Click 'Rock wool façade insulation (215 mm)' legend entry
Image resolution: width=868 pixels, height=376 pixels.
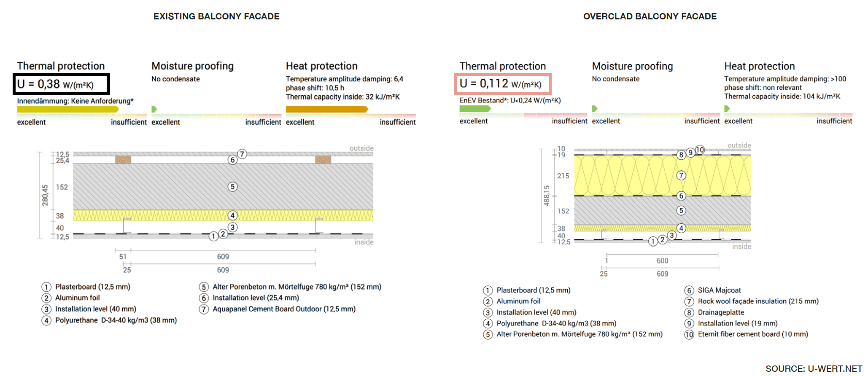[758, 301]
